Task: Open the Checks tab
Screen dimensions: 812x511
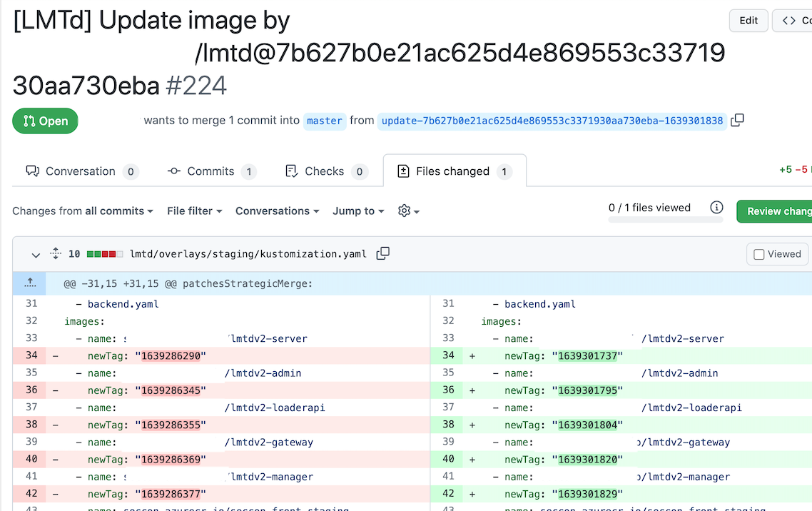Action: click(x=325, y=171)
